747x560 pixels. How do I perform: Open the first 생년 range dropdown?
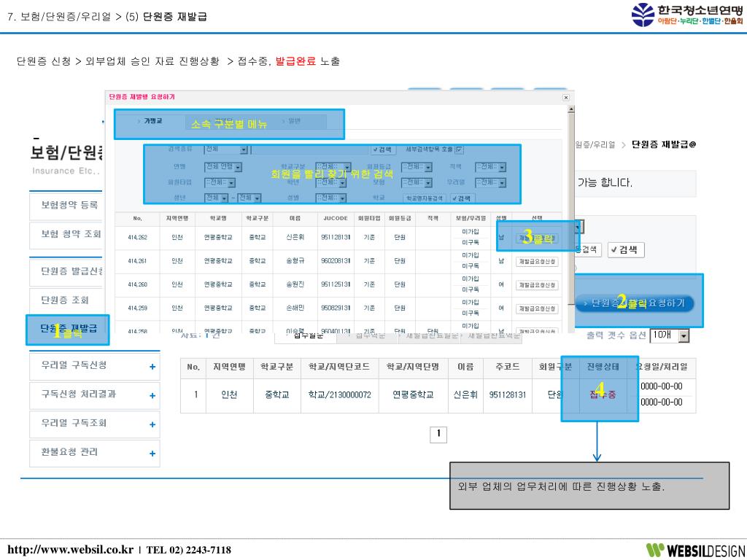coord(217,198)
